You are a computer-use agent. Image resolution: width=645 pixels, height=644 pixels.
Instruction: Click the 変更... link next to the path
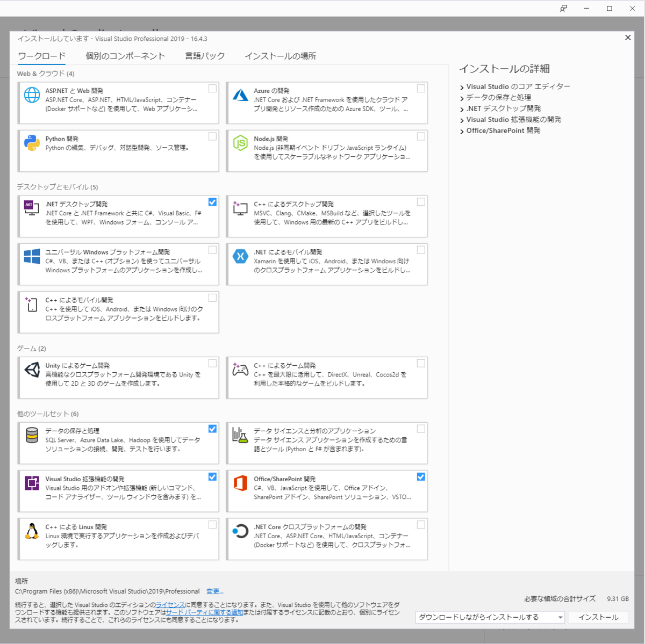point(215,591)
